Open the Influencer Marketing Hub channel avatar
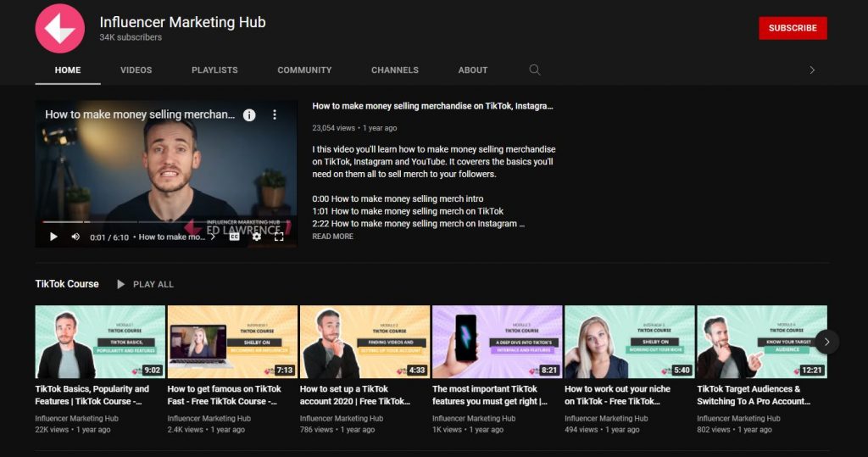The height and width of the screenshot is (457, 868). point(60,28)
